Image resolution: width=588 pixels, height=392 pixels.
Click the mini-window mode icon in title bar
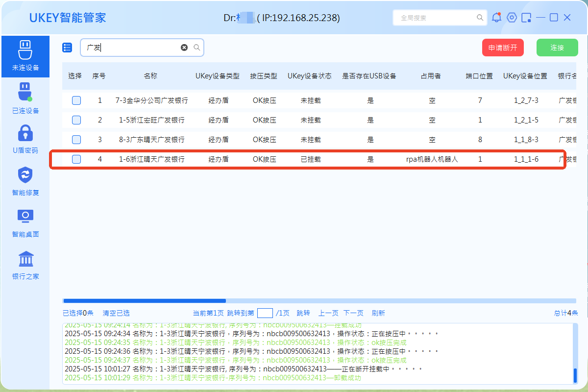(526, 18)
